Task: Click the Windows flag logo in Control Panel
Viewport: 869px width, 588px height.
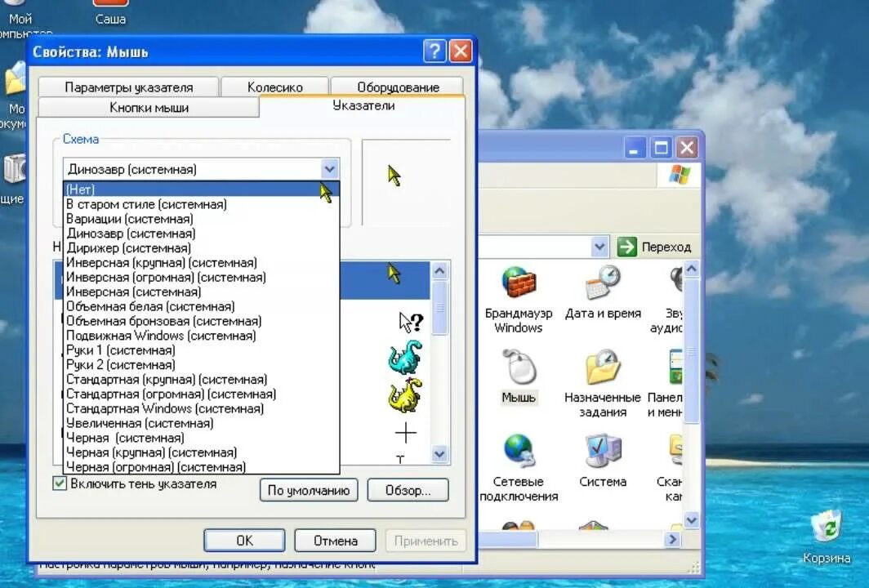Action: [680, 175]
